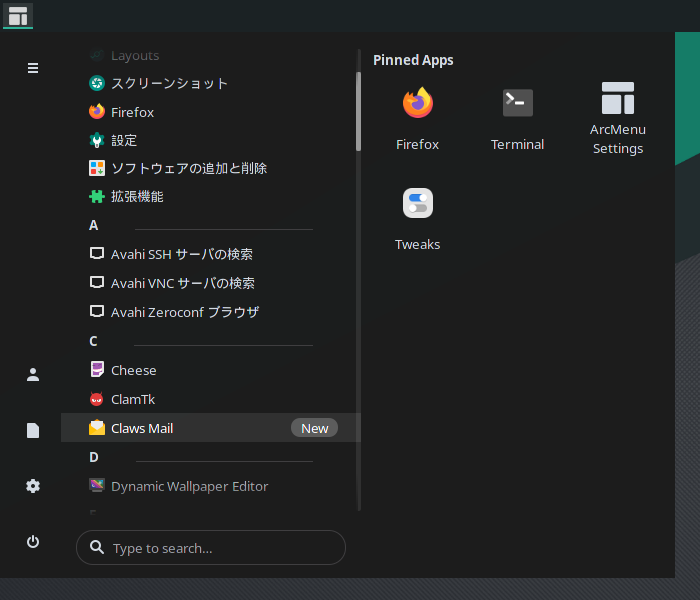Open Dynamic Wallpaper Editor entry
The height and width of the screenshot is (600, 700).
tap(210, 485)
